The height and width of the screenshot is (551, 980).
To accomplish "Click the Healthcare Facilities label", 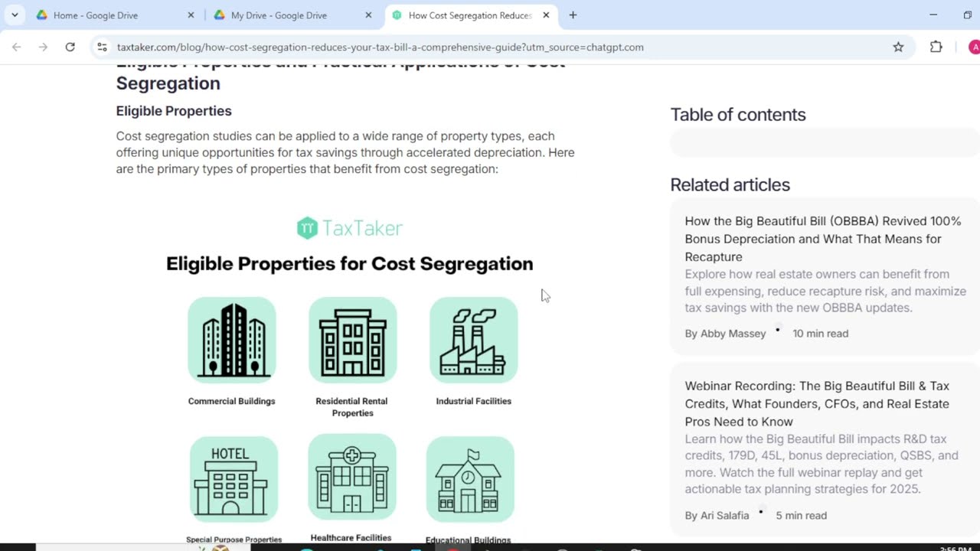I will point(351,538).
